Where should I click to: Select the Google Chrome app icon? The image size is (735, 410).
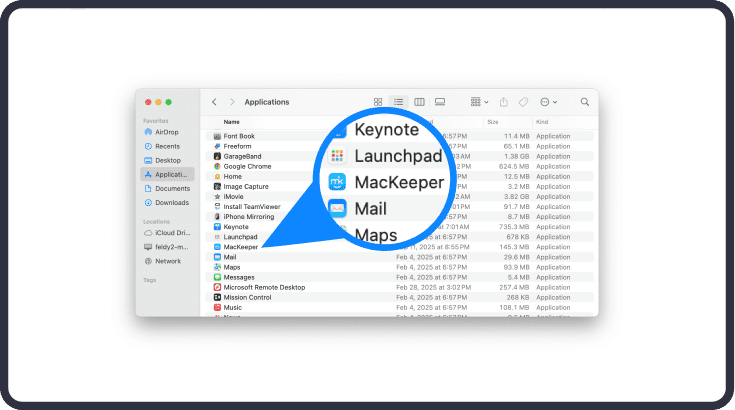click(x=217, y=166)
